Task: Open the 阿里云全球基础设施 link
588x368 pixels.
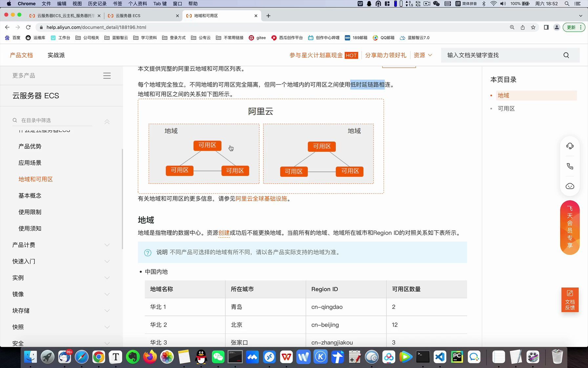Action: [x=261, y=199]
